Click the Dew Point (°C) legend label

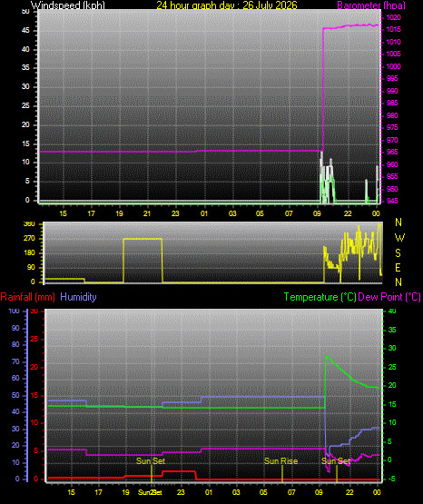[389, 297]
